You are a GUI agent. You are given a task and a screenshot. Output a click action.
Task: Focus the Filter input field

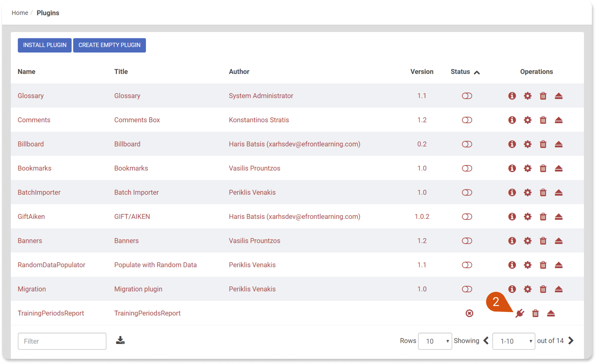click(x=62, y=341)
